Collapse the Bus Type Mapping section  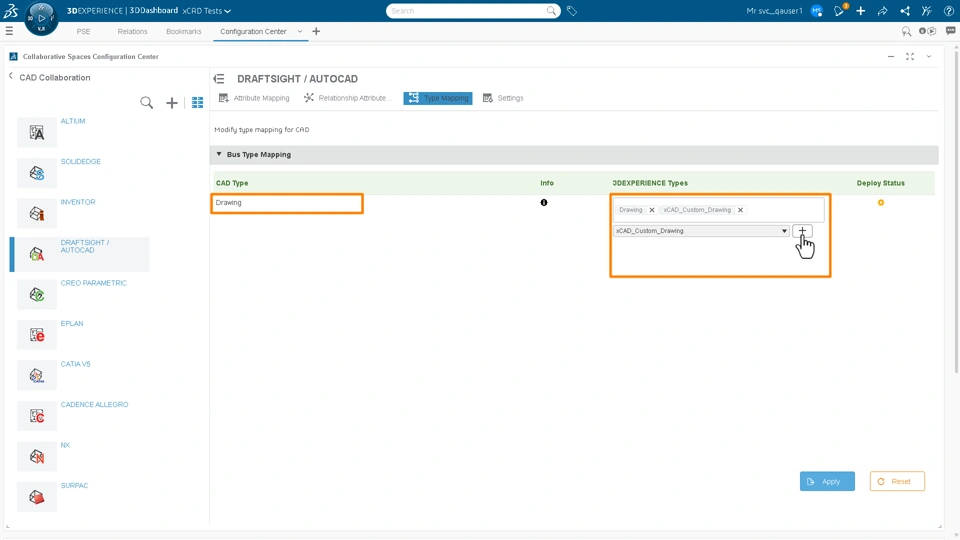(219, 154)
